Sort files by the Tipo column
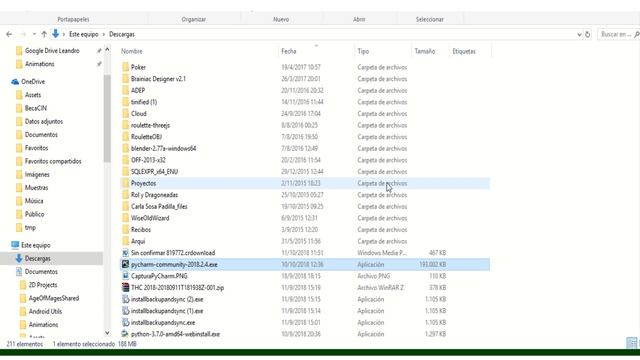The image size is (640, 360). click(x=363, y=51)
